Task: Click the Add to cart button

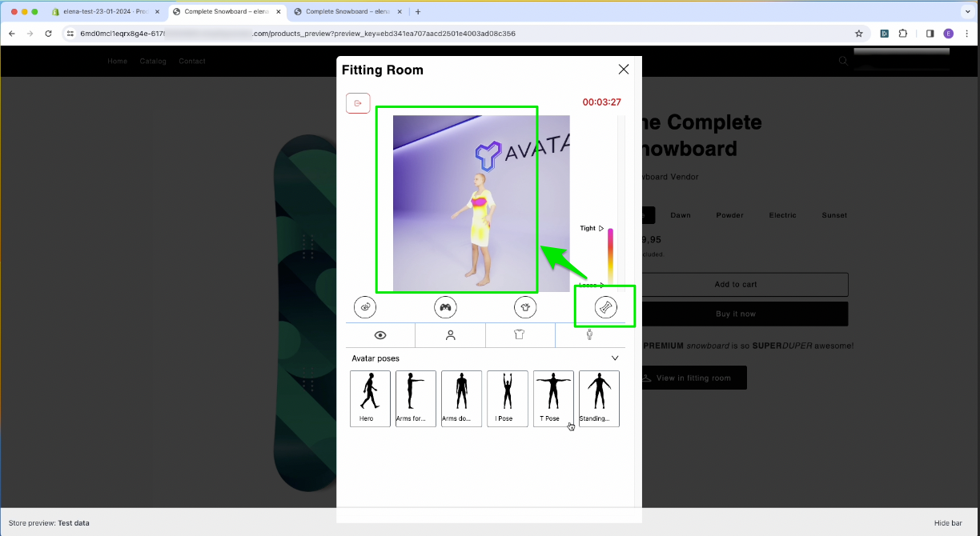Action: click(736, 284)
